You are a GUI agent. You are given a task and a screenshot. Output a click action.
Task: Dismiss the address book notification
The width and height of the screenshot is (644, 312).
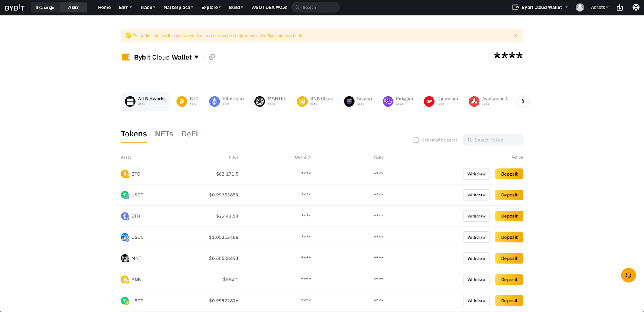pyautogui.click(x=515, y=35)
